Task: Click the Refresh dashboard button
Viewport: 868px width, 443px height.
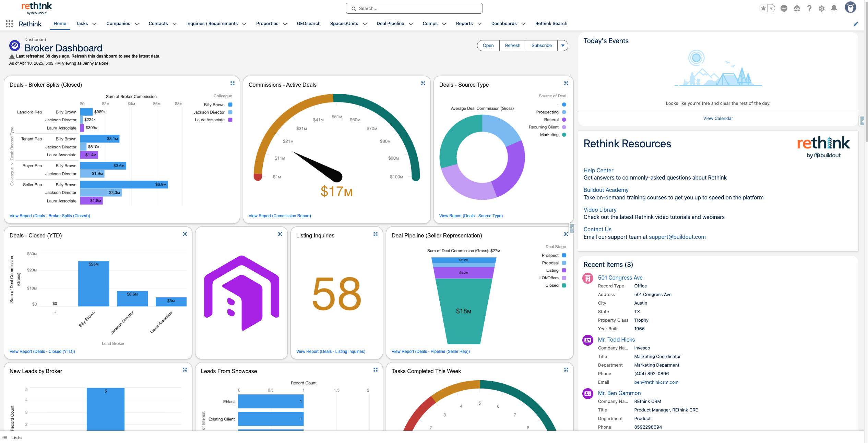Action: (x=512, y=46)
